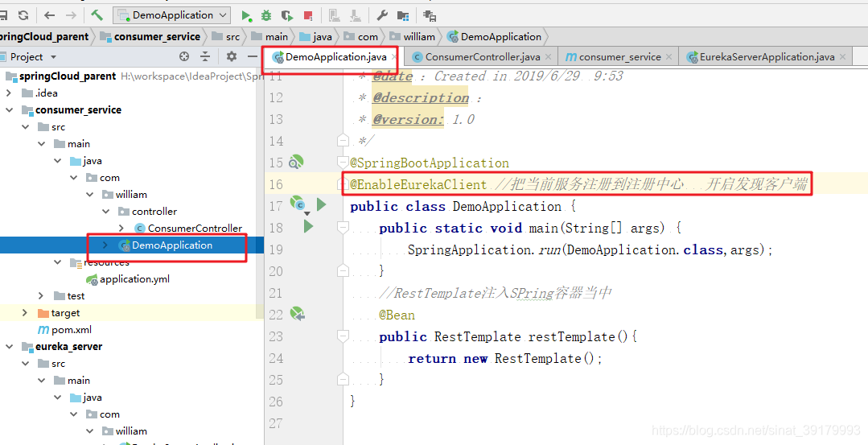Collapse the consumer_service module

(9, 109)
